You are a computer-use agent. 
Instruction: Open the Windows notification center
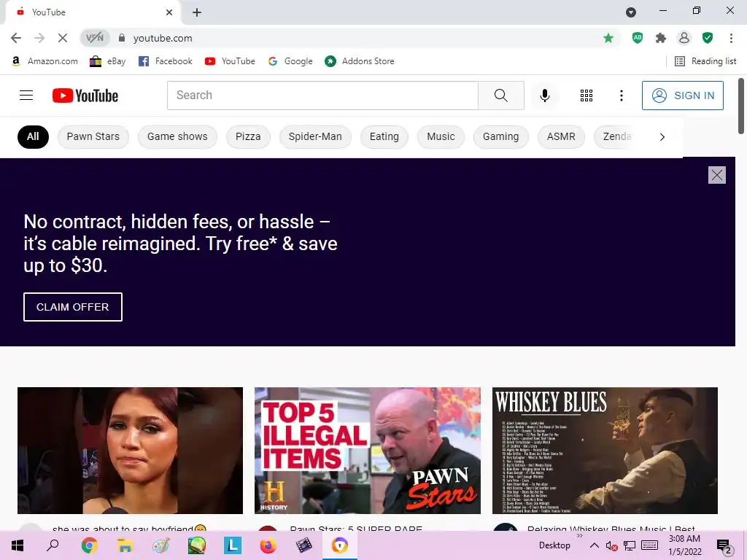coord(724,546)
